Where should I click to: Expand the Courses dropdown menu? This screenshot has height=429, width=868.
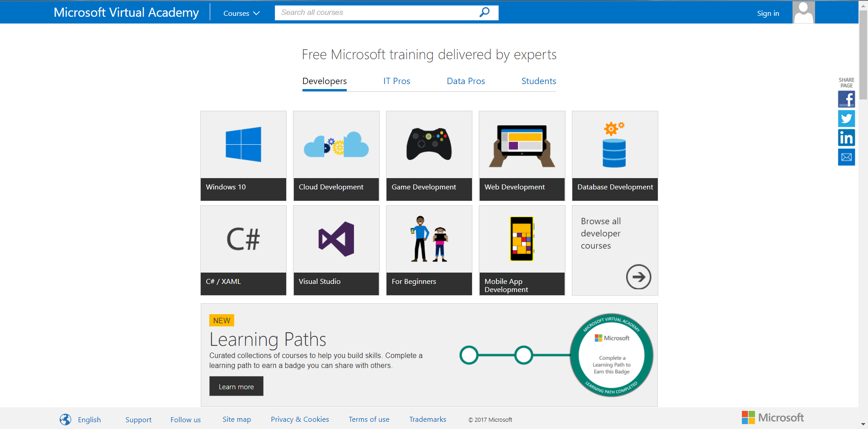[x=241, y=13]
